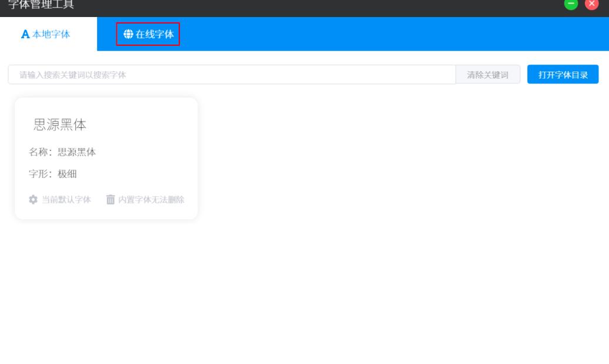609x364 pixels.
Task: Click the 名称: 思源黑体 text line
Action: tap(63, 151)
